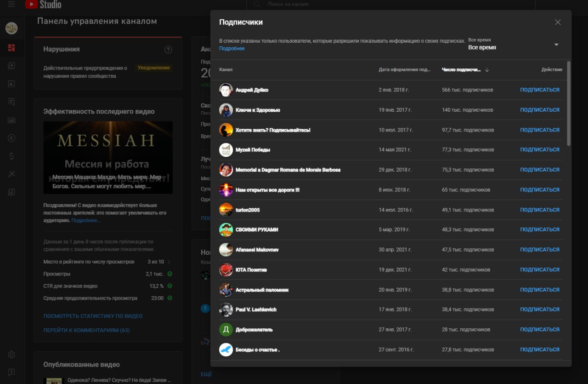The width and height of the screenshot is (588, 384).
Task: Click the help icon in the Нарушения card
Action: (x=168, y=50)
